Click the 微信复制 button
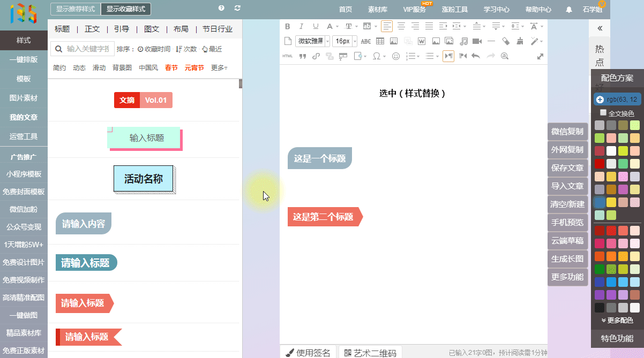644x358 pixels. [x=567, y=132]
